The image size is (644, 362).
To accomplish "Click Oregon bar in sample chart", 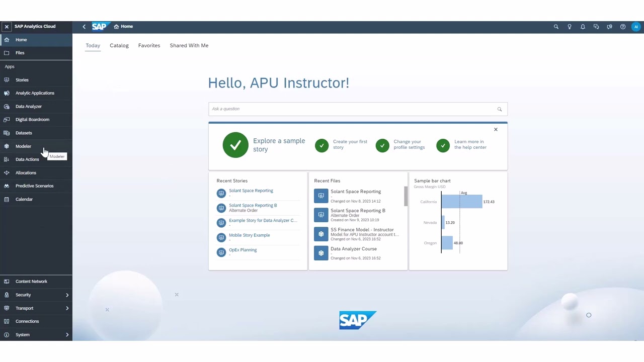I will pyautogui.click(x=447, y=243).
